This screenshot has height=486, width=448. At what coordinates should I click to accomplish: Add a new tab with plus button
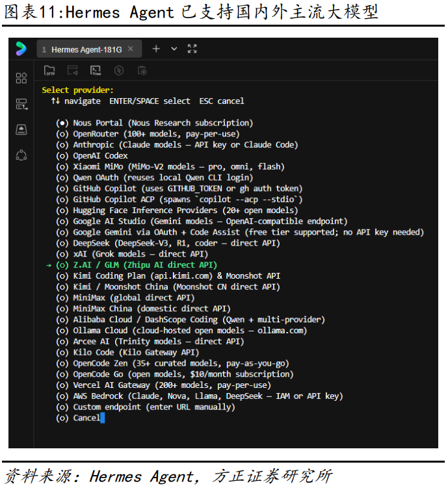pyautogui.click(x=156, y=49)
